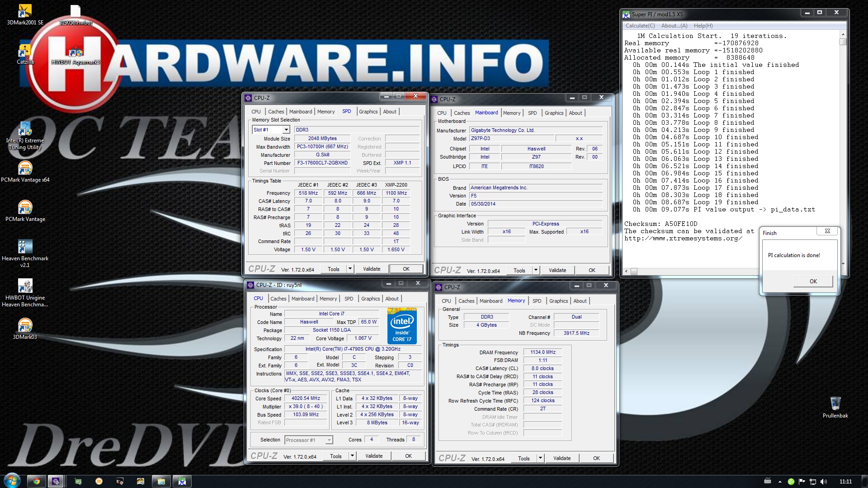Viewport: 868px width, 488px height.
Task: Select About tab in ruy5nl CPU window
Action: (392, 299)
